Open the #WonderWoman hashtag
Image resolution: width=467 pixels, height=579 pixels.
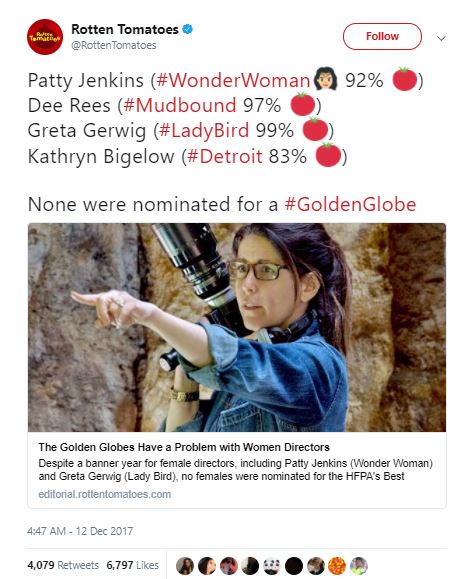point(233,80)
